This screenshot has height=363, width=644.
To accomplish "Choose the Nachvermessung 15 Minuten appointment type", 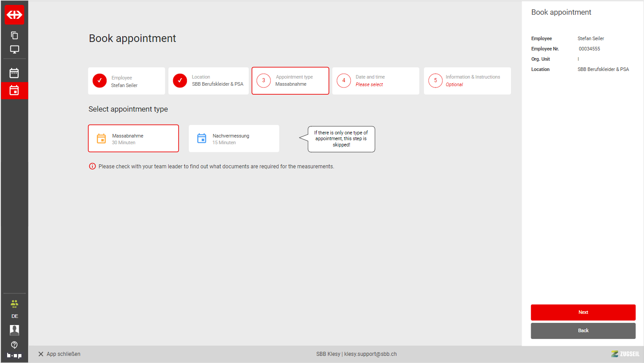I will pyautogui.click(x=234, y=139).
